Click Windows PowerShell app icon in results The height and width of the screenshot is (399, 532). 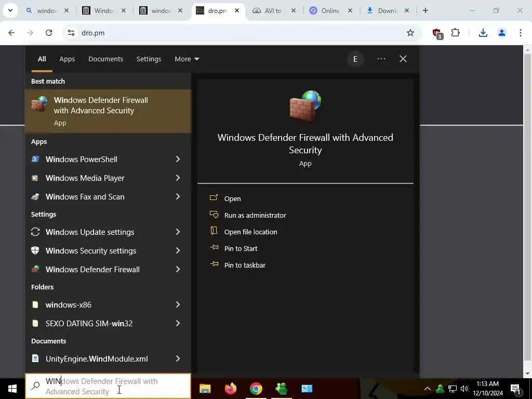click(x=35, y=159)
